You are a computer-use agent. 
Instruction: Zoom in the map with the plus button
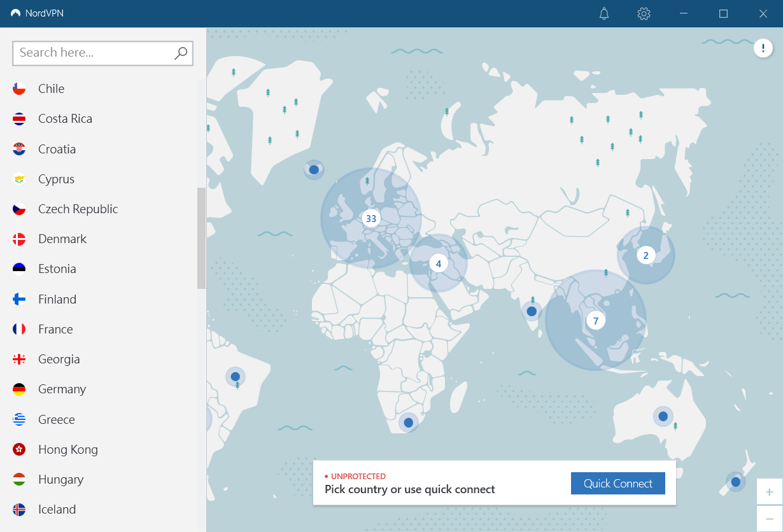[x=770, y=492]
